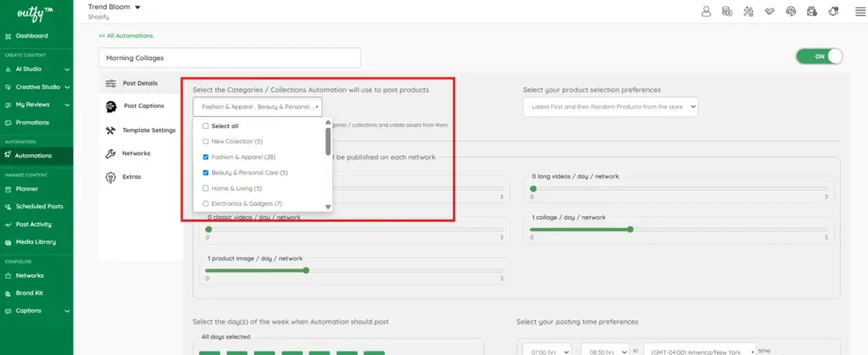Open the 07:00 hrs start time dropdown
Image resolution: width=868 pixels, height=355 pixels.
547,351
